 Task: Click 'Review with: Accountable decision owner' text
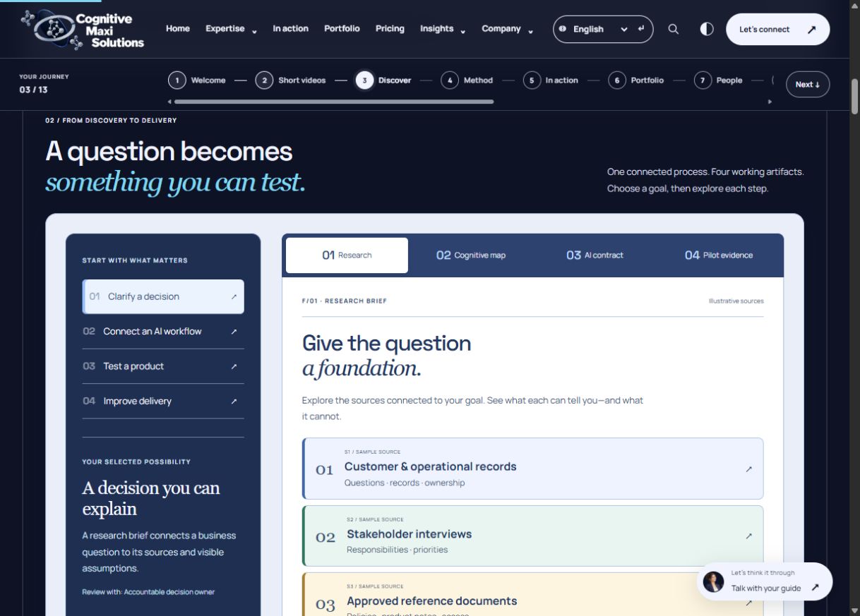(148, 592)
